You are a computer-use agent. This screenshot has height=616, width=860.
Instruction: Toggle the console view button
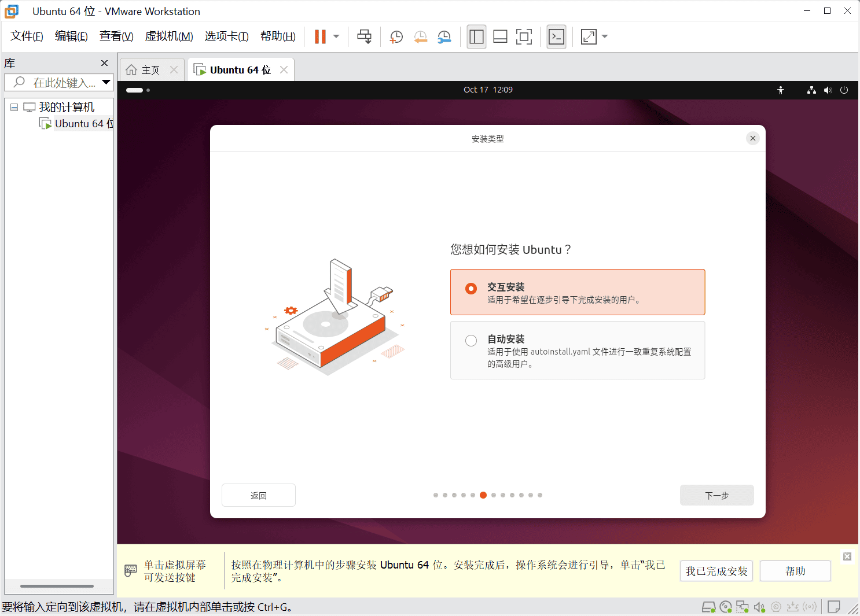point(556,37)
